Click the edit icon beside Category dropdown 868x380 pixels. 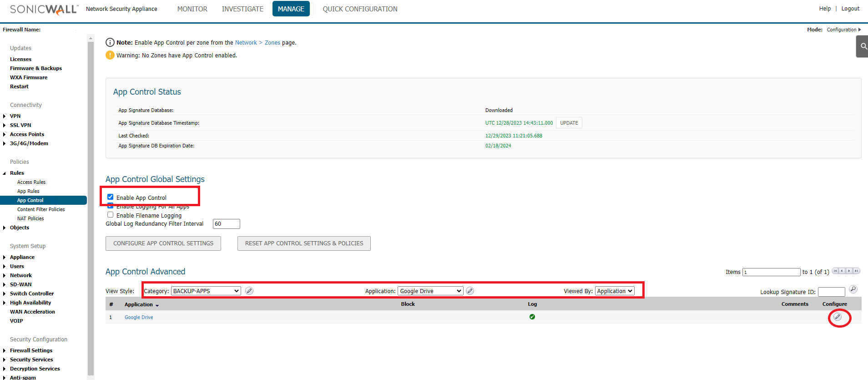(249, 291)
